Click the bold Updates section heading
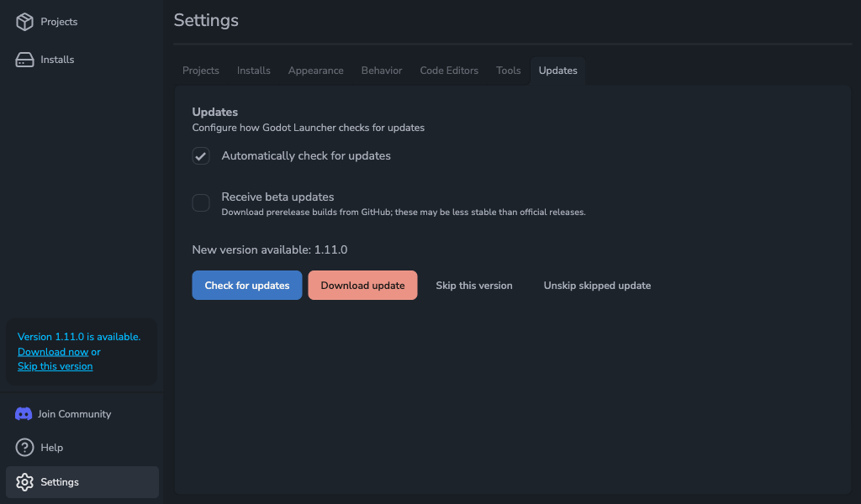 (214, 112)
